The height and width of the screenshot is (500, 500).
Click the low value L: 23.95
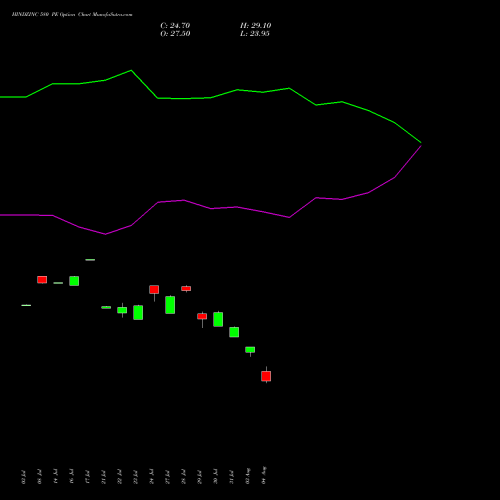pos(255,34)
